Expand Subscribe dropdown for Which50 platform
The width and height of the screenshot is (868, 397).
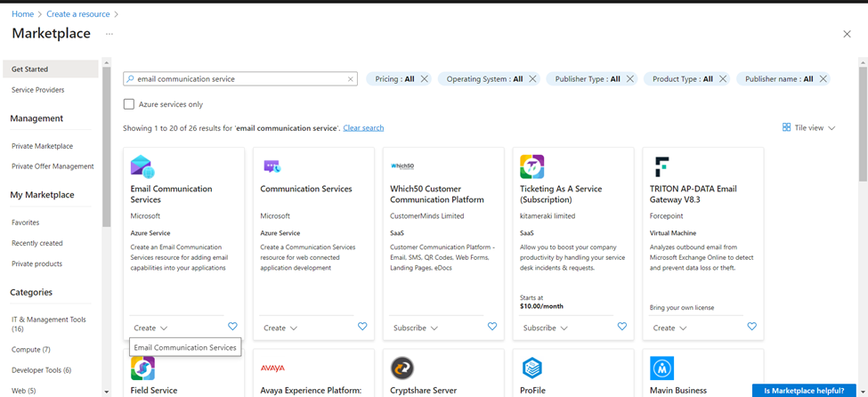click(416, 328)
